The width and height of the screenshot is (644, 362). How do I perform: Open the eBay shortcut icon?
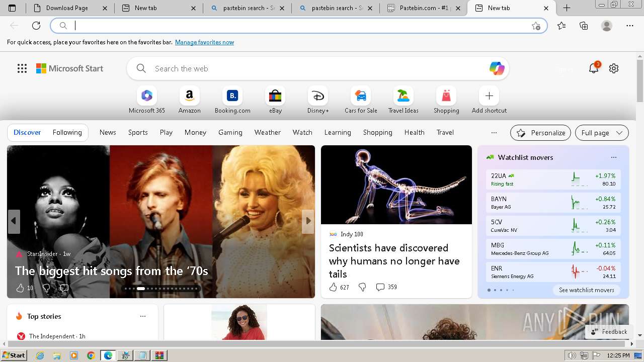[x=275, y=96]
